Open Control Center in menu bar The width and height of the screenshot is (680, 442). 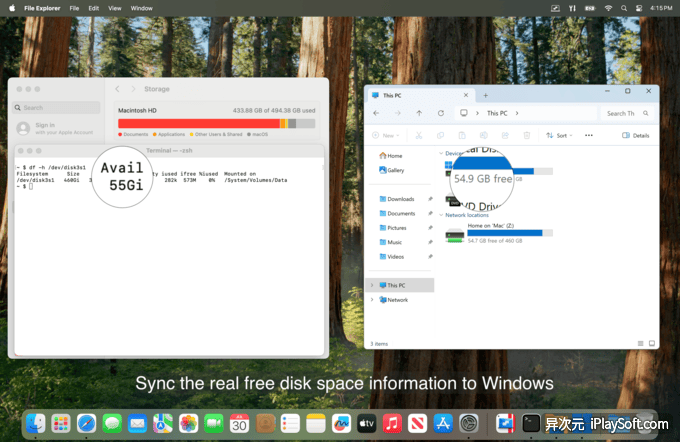coord(639,8)
